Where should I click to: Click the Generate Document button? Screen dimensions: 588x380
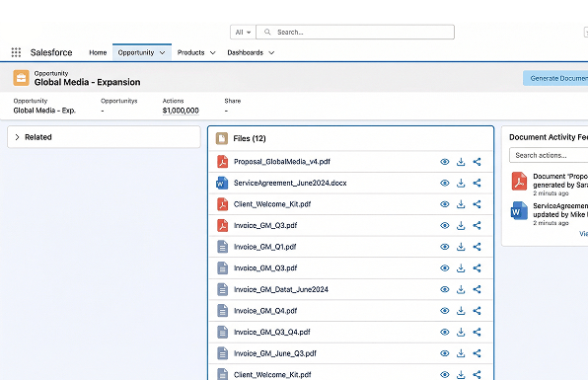click(x=555, y=78)
